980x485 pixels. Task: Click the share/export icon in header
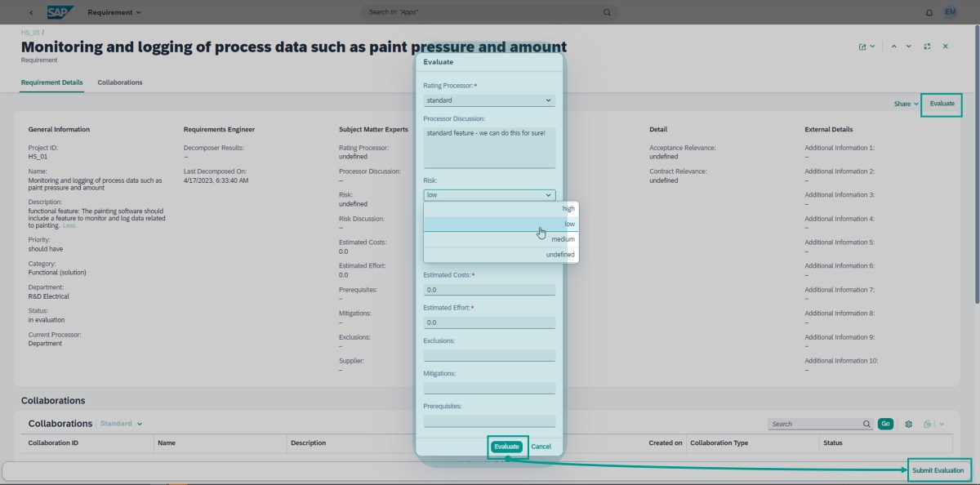[862, 47]
